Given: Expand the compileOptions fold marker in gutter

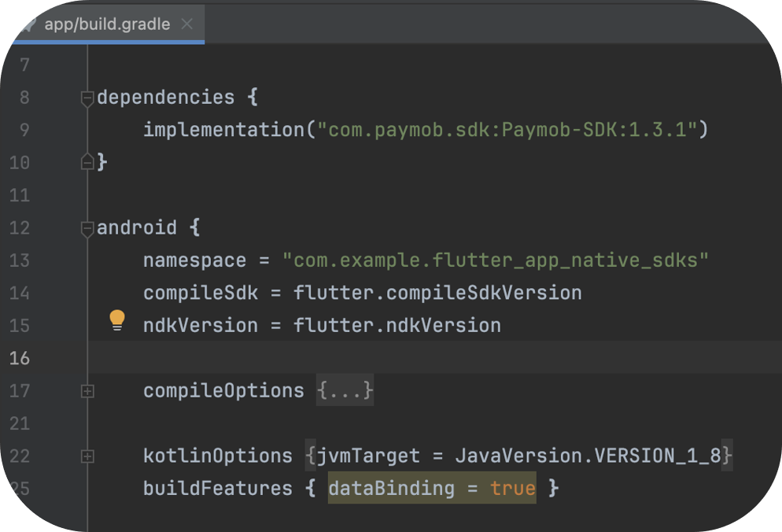Looking at the screenshot, I should click(x=87, y=391).
